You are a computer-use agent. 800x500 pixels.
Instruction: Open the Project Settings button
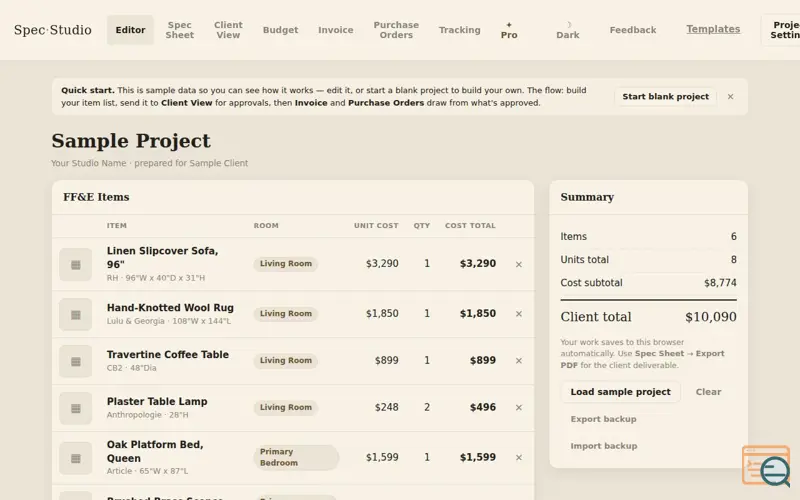point(781,30)
